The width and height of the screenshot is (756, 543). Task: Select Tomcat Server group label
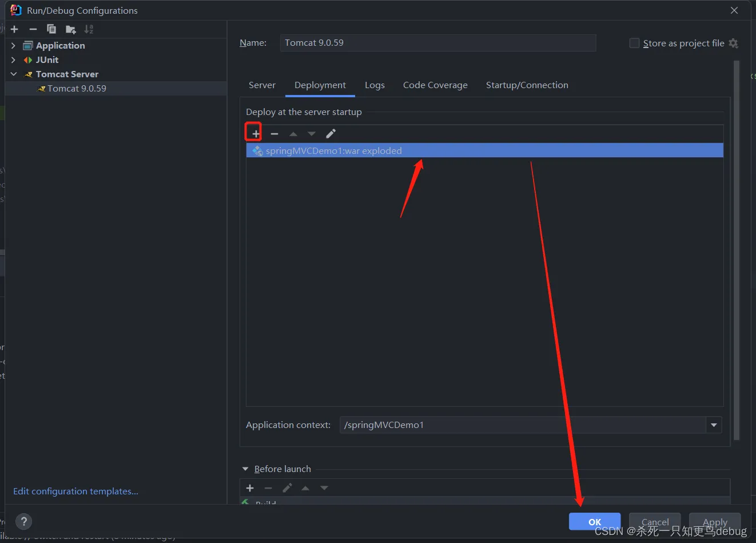pyautogui.click(x=67, y=74)
